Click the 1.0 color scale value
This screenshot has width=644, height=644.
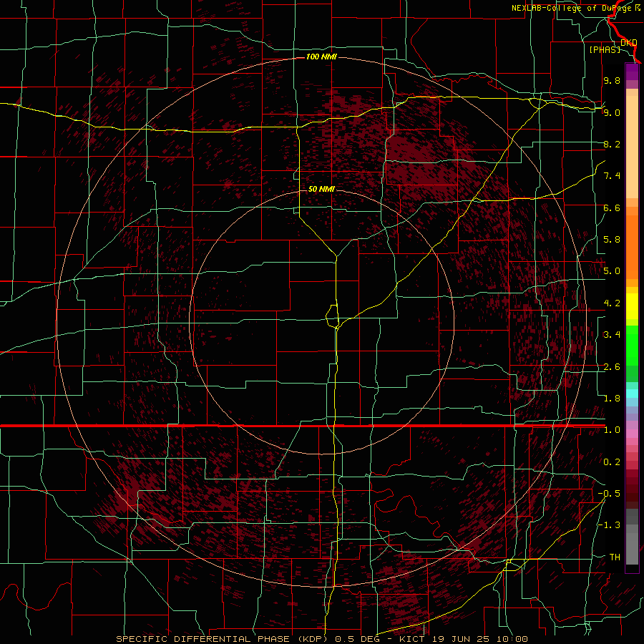pyautogui.click(x=612, y=430)
